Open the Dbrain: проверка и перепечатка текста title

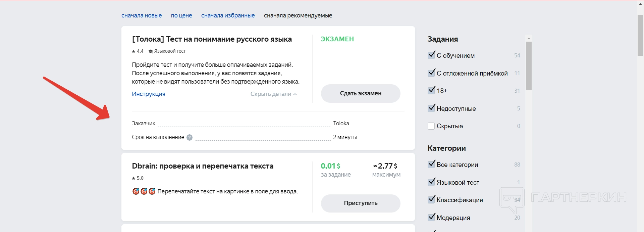(203, 166)
